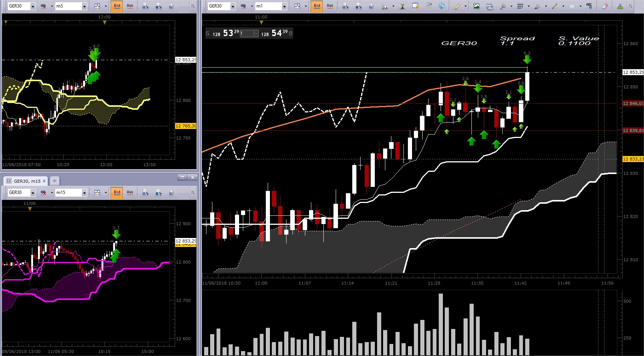Click unlink chart icon in m5 toolbar
Image resolution: width=644 pixels, height=356 pixels.
(43, 6)
